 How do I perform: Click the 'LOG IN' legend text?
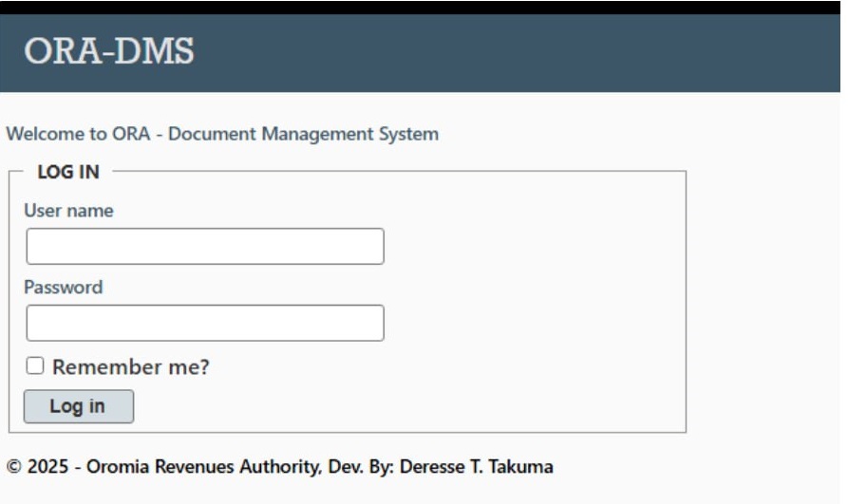pyautogui.click(x=68, y=172)
